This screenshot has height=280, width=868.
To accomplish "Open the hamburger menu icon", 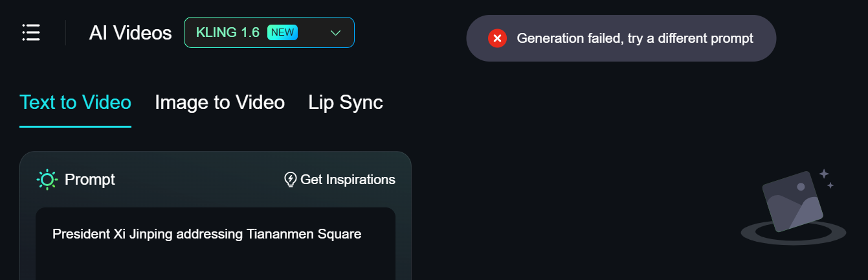I will [x=31, y=32].
